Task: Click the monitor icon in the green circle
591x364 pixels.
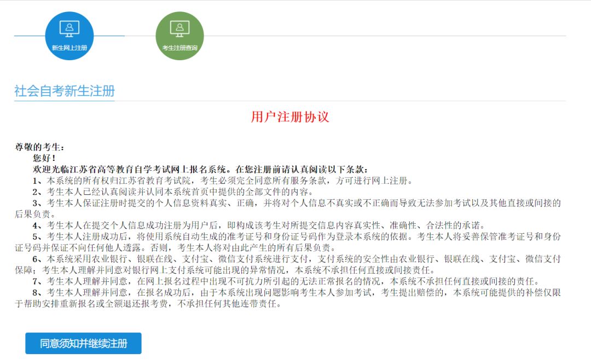Action: click(179, 28)
